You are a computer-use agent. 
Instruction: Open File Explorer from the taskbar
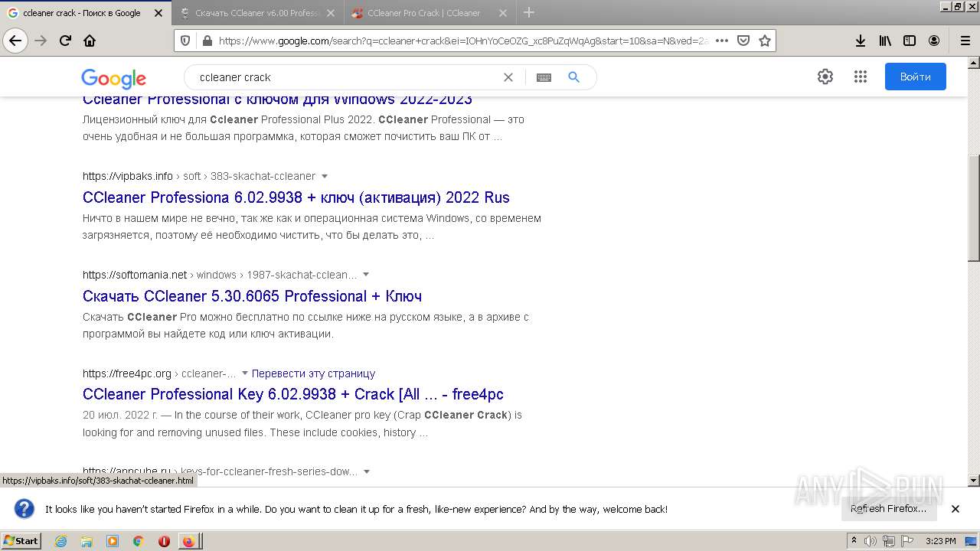click(87, 541)
